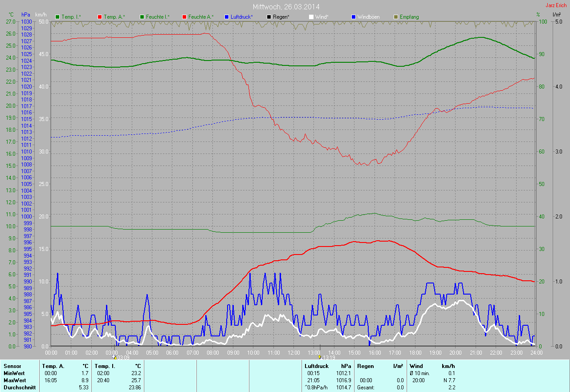Image resolution: width=570 pixels, height=392 pixels.
Task: Click the green Feuchte I. legend square
Action: (x=142, y=17)
